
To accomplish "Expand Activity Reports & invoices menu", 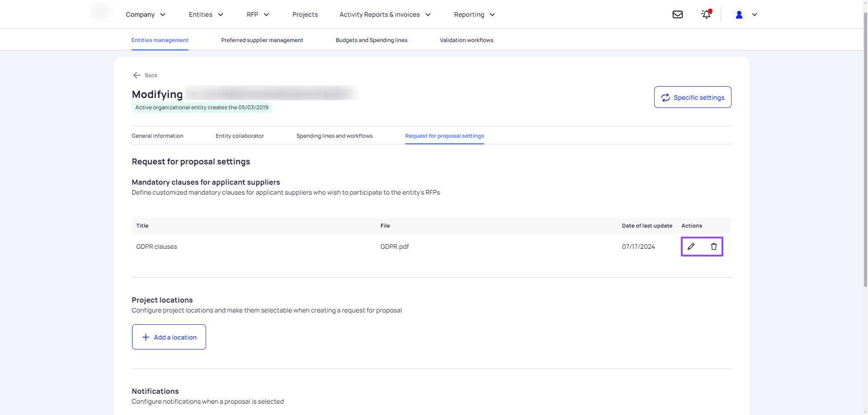I will pyautogui.click(x=385, y=14).
